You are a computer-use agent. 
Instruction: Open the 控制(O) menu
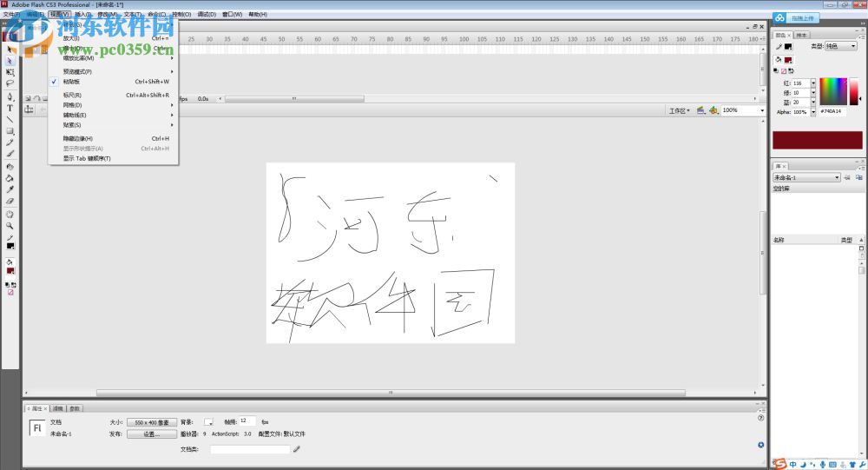click(181, 15)
